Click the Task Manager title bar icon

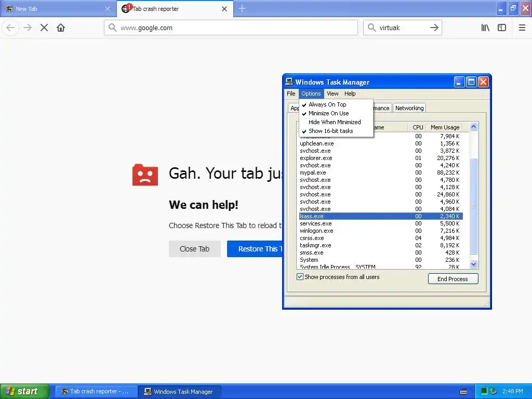(289, 82)
